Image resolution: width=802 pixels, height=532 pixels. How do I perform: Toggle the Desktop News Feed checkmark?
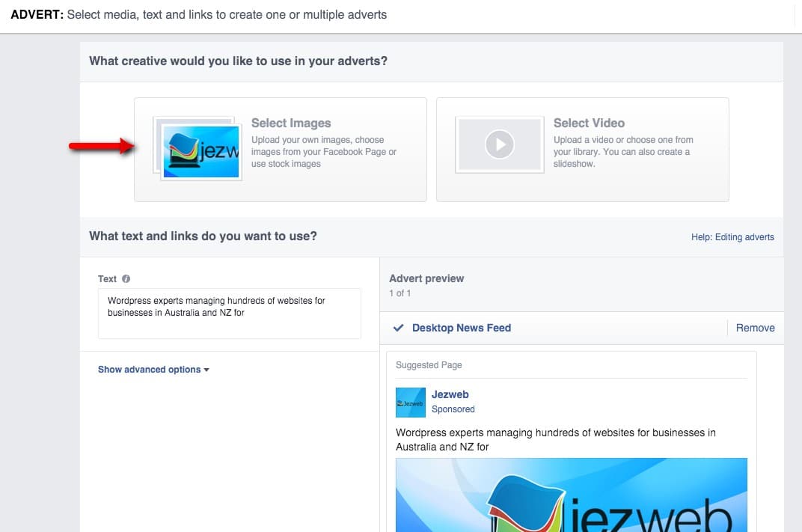point(399,328)
